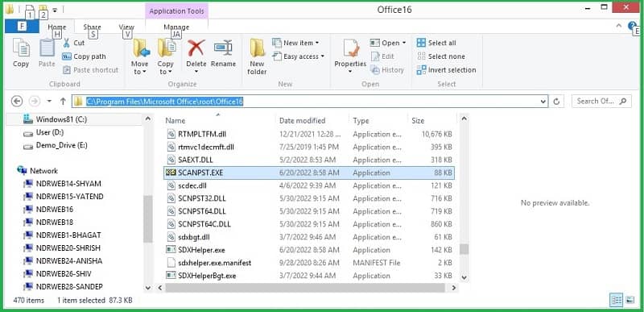Image resolution: width=644 pixels, height=312 pixels.
Task: Switch to the View tab
Action: click(x=126, y=27)
